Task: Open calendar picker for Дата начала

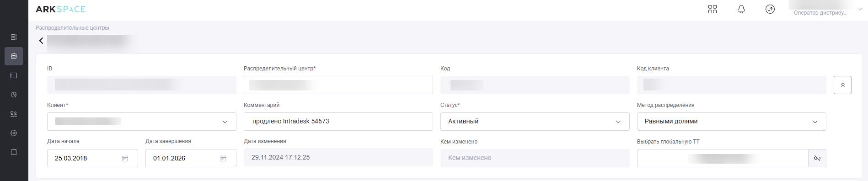Action: point(125,158)
